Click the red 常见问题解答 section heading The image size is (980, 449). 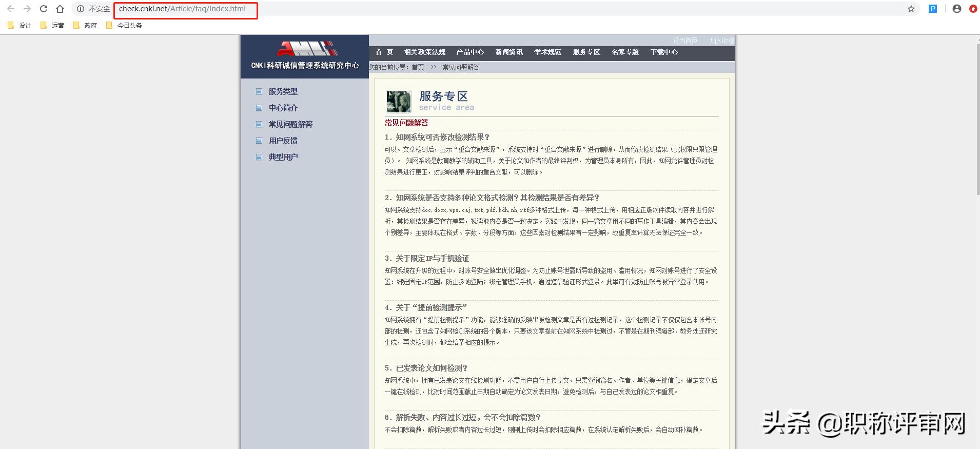coord(406,123)
